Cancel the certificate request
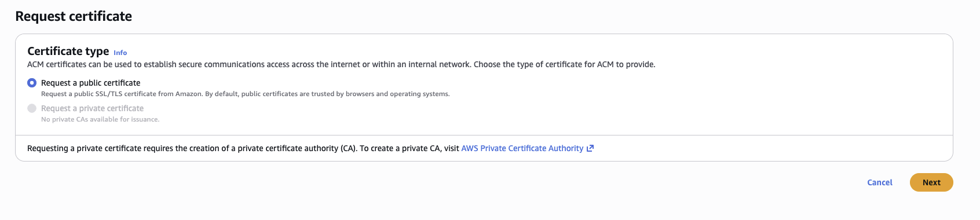The width and height of the screenshot is (980, 220). coord(880,182)
